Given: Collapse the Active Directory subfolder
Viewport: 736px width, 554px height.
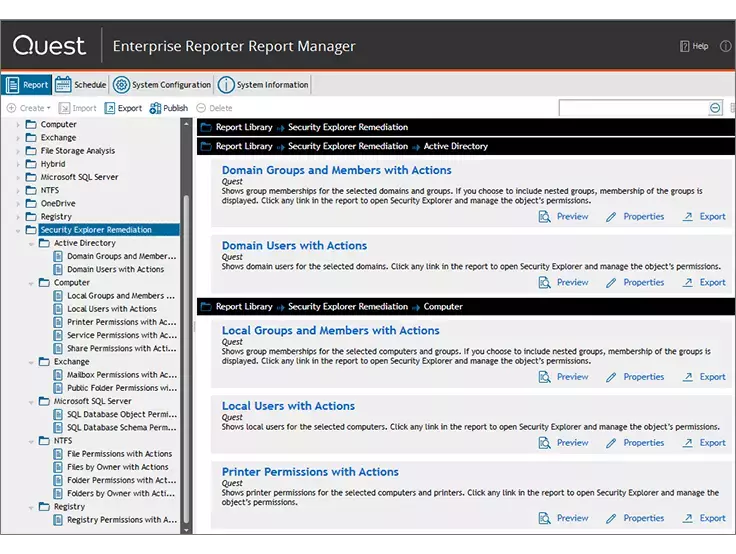Looking at the screenshot, I should (x=31, y=244).
